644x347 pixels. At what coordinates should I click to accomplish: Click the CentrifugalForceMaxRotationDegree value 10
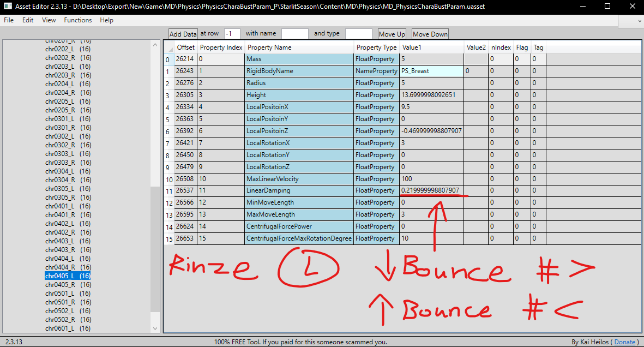pos(432,238)
